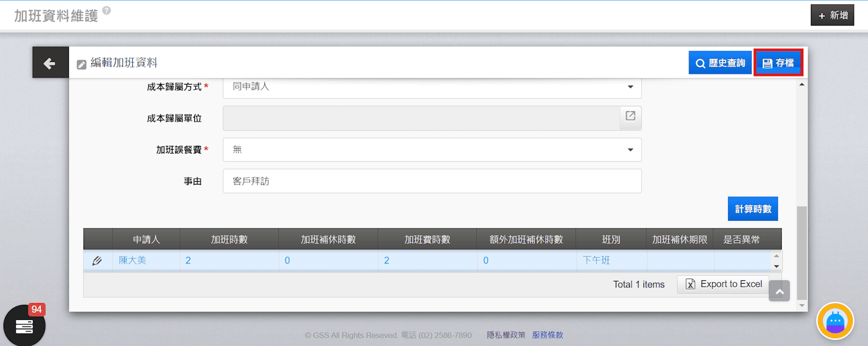Click the 新增 add button
The image size is (868, 346).
(x=832, y=15)
